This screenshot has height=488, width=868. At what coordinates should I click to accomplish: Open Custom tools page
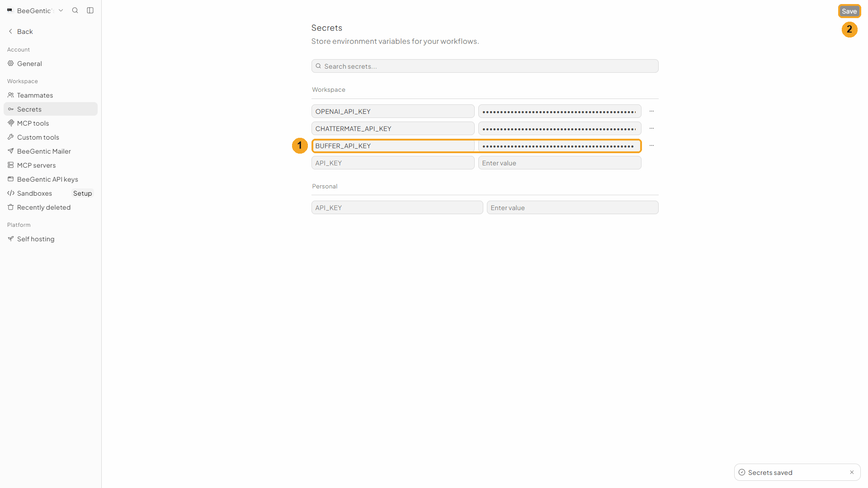[x=51, y=137]
